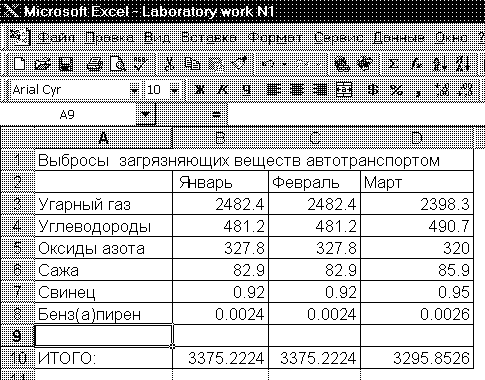This screenshot has height=380, width=485.
Task: Insert hyperlink globe icon
Action: 342,63
